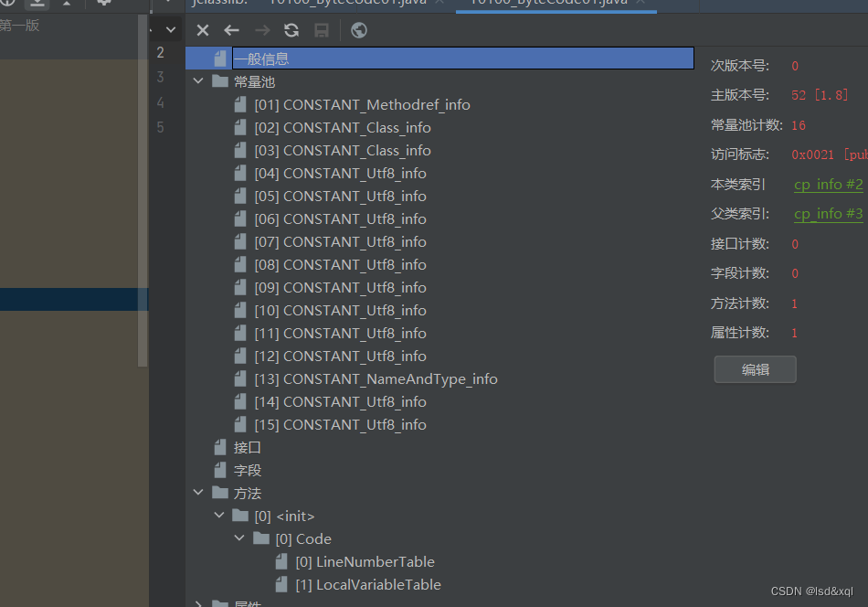Select [10] CONSTANT_Utf8_info entry

point(340,310)
